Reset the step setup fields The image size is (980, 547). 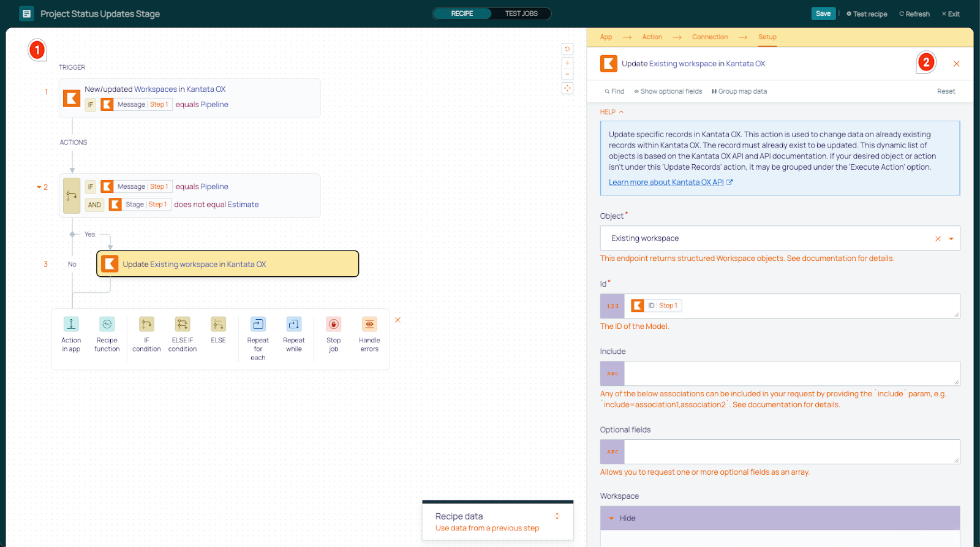[946, 91]
